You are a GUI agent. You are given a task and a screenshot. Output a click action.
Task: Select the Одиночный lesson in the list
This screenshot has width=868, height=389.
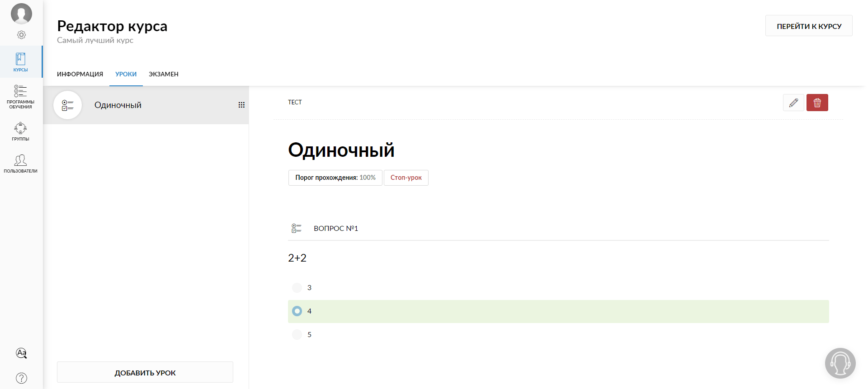point(118,105)
